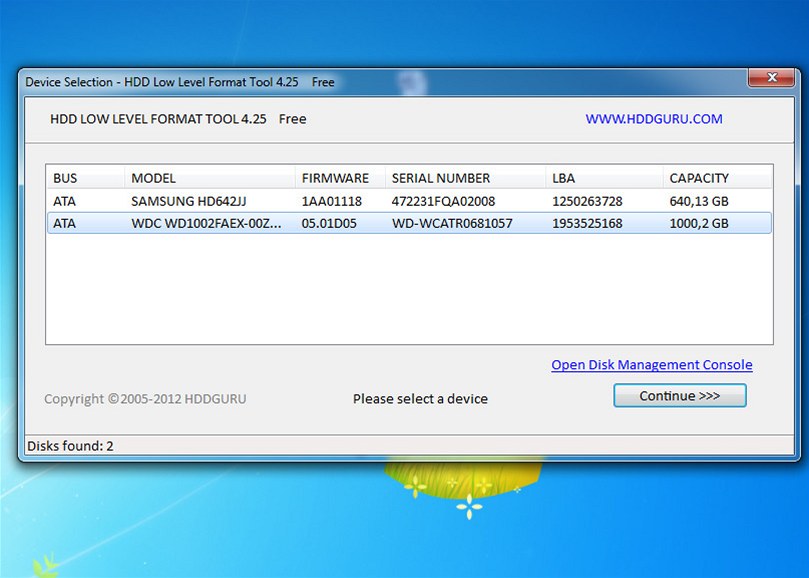Click the window title bar text
The height and width of the screenshot is (578, 809).
pos(180,82)
